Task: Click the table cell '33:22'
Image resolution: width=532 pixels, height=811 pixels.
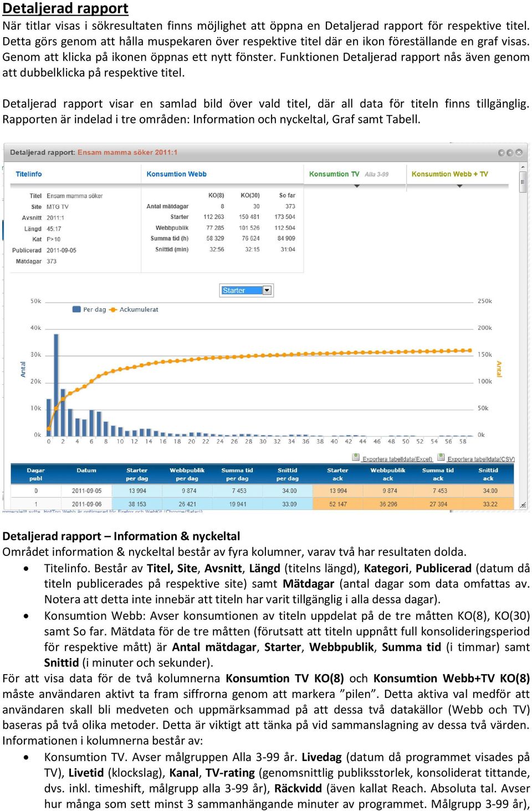Action: (490, 504)
